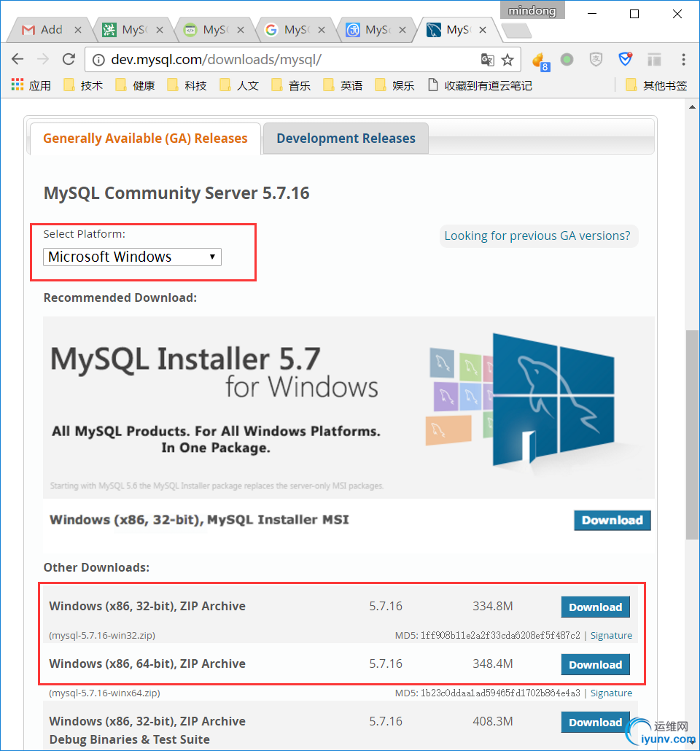Open the grey panel layout extension icon
The width and height of the screenshot is (700, 751).
pyautogui.click(x=654, y=60)
